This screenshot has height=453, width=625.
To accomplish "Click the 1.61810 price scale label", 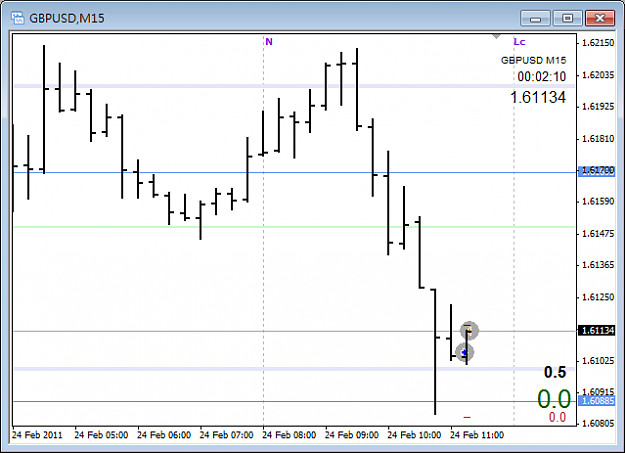I will 598,138.
